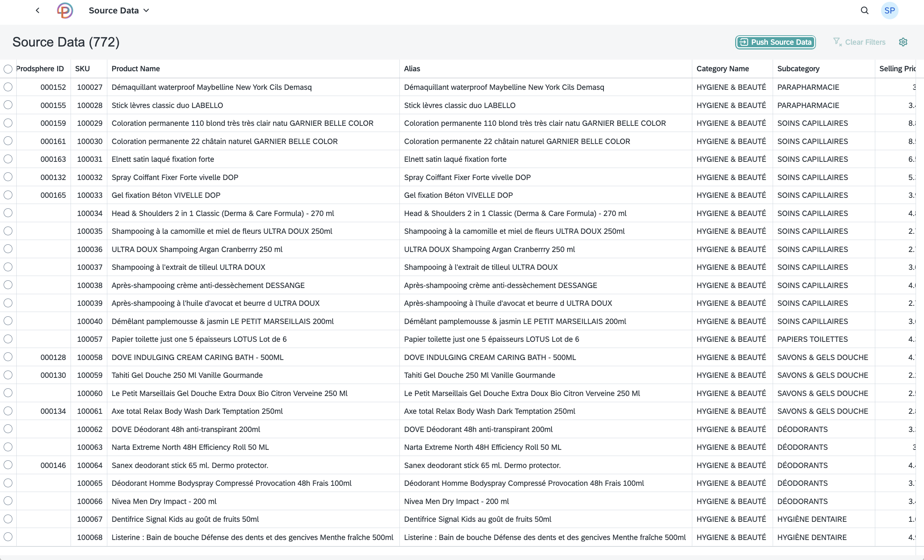Select the Nivea Men Dry Impact row
The height and width of the screenshot is (560, 924).
(x=8, y=501)
